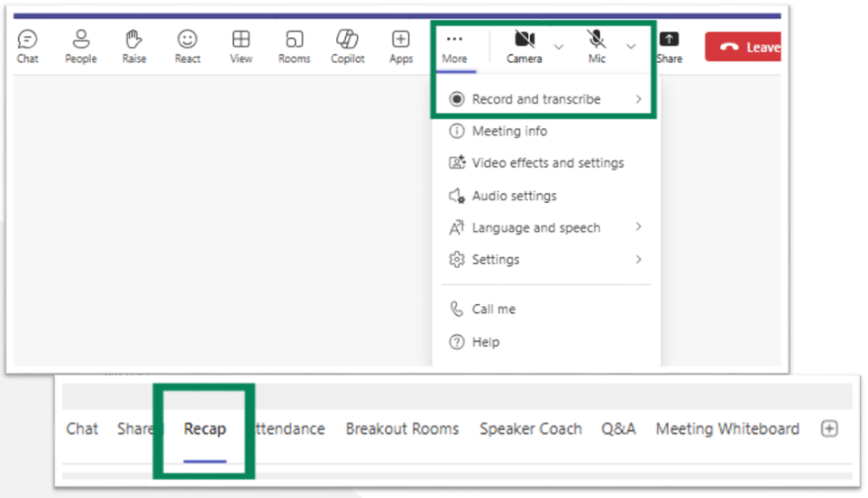Expand the Mic options chevron
The width and height of the screenshot is (868, 498).
click(631, 46)
